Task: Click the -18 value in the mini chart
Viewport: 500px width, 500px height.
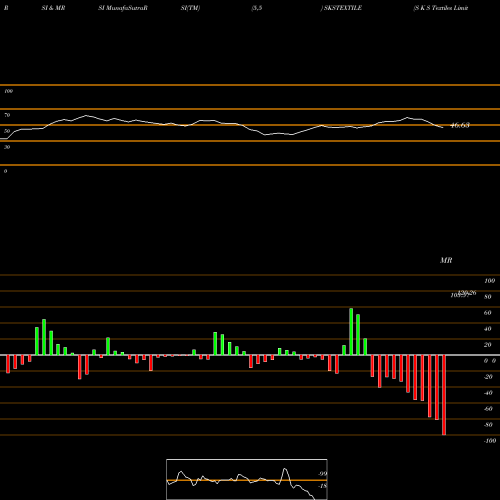Action: (322, 486)
